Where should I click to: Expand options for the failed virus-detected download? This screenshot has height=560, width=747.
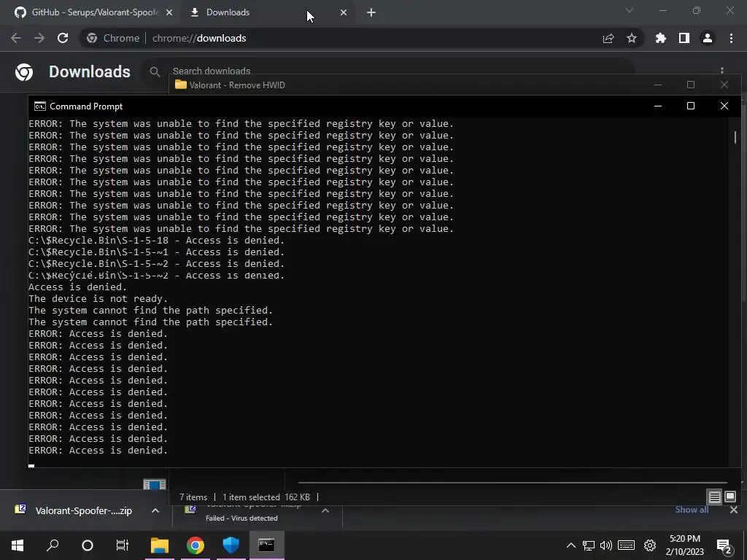point(325,510)
